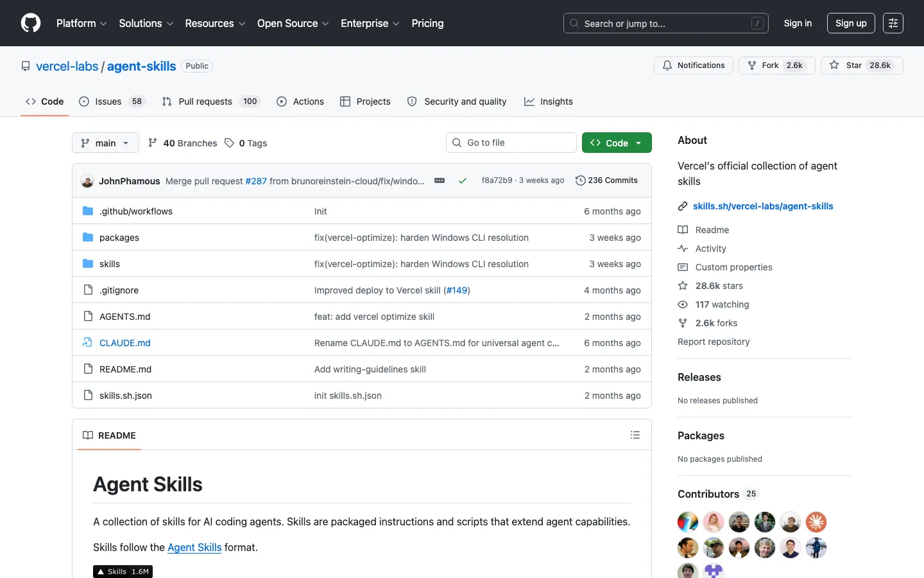Expand the commit message ellipsis
Viewport: 924px width, 578px height.
(x=440, y=180)
